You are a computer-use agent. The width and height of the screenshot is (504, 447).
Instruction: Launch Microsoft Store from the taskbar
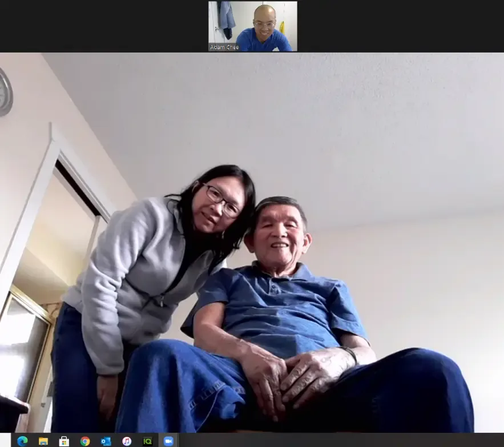point(64,441)
